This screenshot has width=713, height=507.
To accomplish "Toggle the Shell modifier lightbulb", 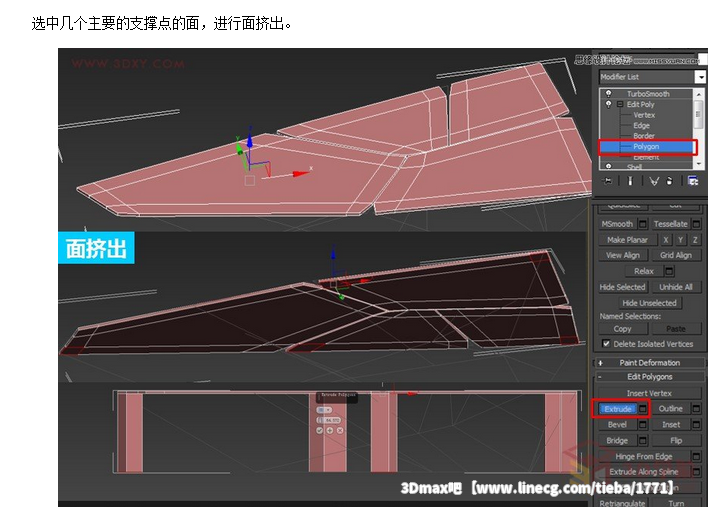I will pos(608,166).
